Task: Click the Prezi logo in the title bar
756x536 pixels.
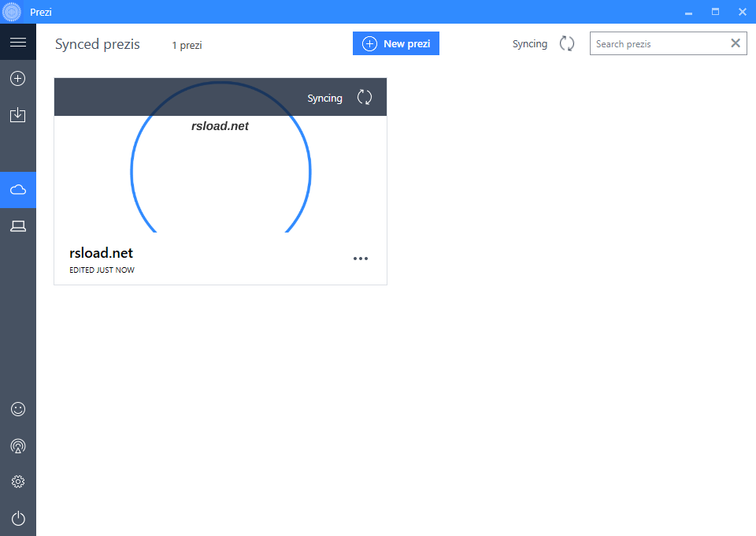Action: pos(10,12)
